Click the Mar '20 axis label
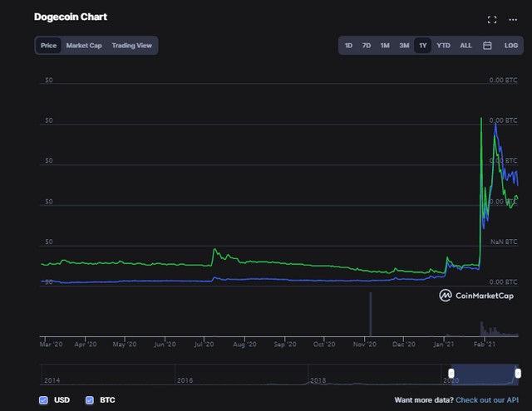Screen dimensions: 532x411 [52, 345]
